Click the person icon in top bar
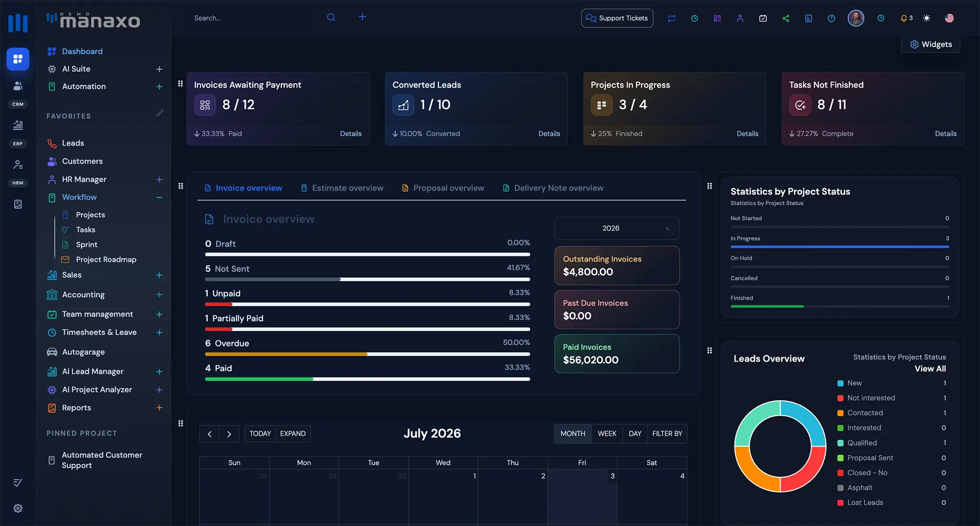This screenshot has width=980, height=526. (x=740, y=18)
